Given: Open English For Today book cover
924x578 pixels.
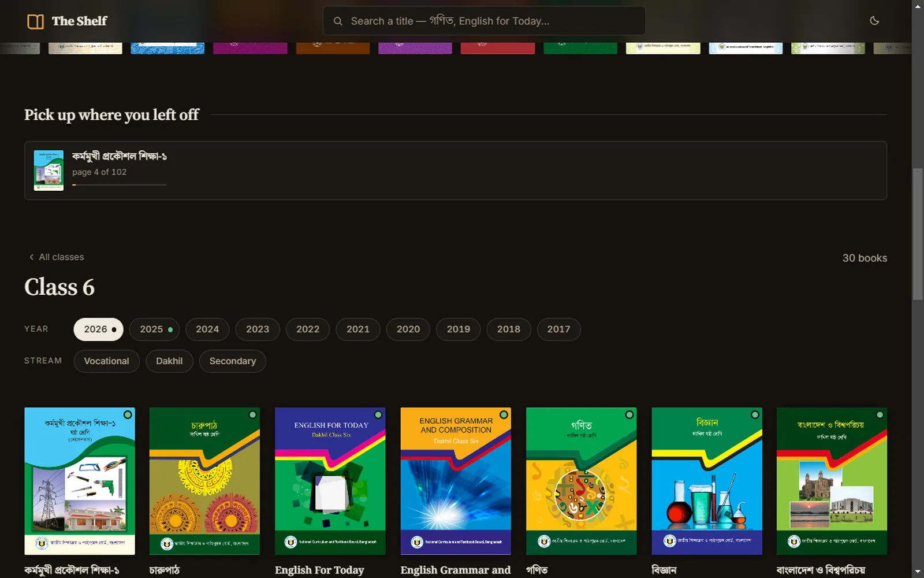Looking at the screenshot, I should pos(330,481).
